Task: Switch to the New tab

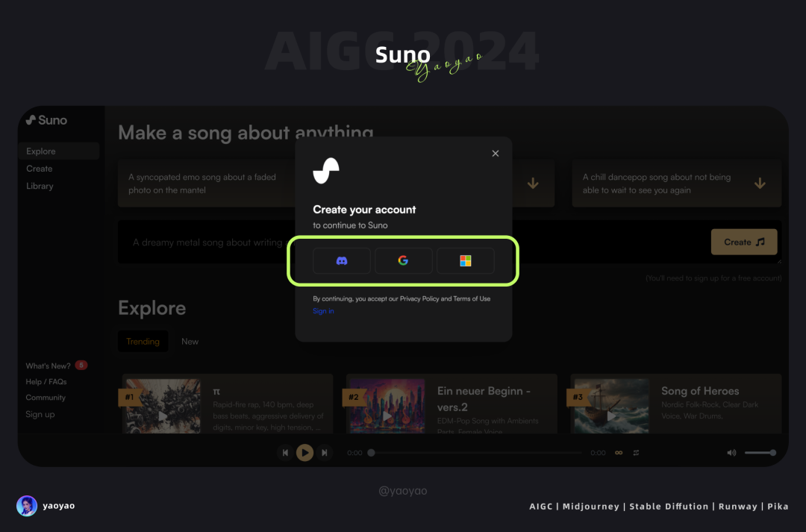Action: [x=190, y=341]
